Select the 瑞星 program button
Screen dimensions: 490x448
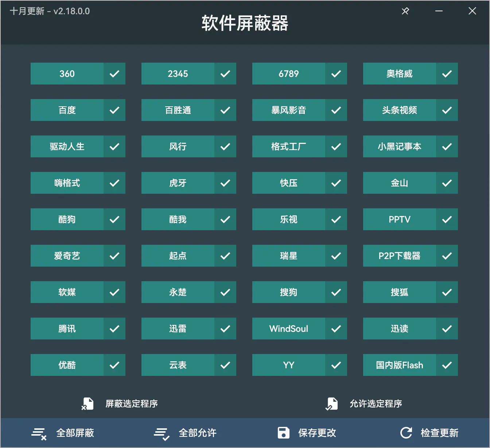pos(289,256)
